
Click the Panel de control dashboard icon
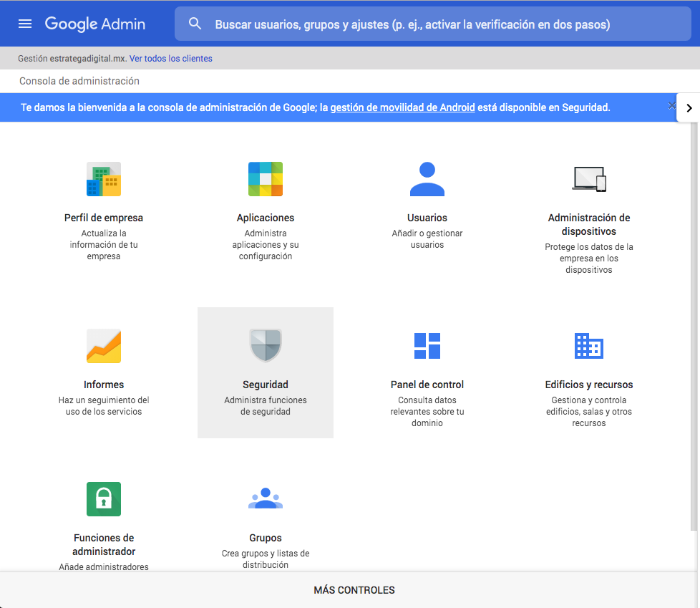point(427,346)
